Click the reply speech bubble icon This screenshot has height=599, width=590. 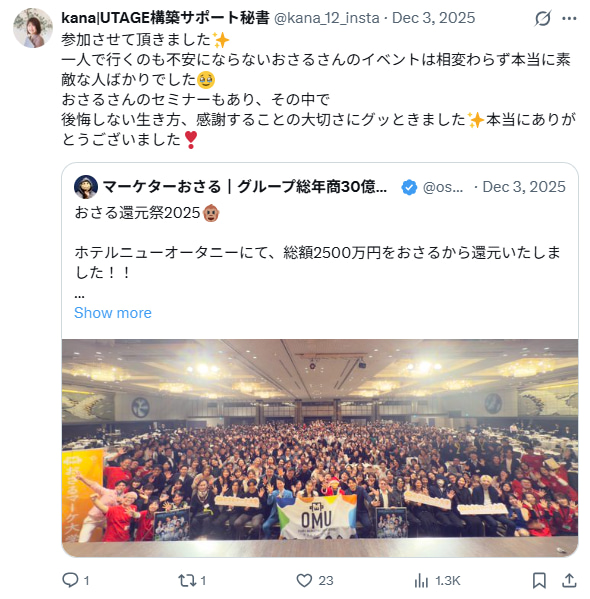click(x=70, y=580)
